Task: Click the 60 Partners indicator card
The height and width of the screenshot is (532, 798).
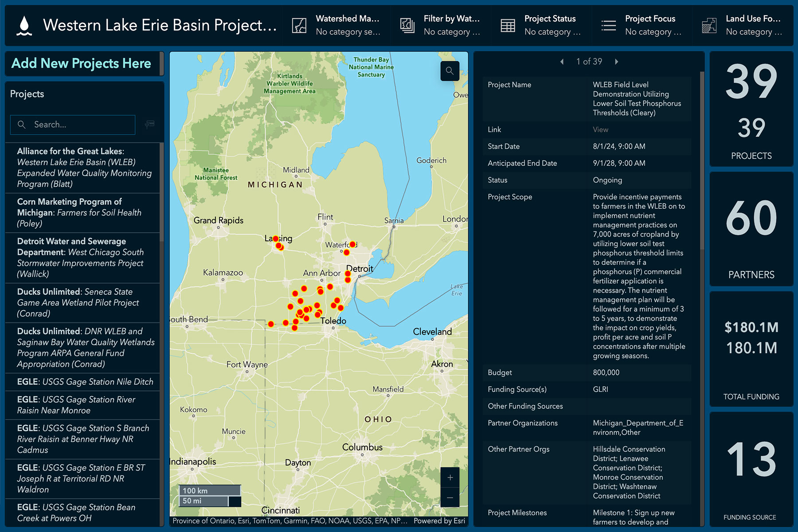Action: 751,229
